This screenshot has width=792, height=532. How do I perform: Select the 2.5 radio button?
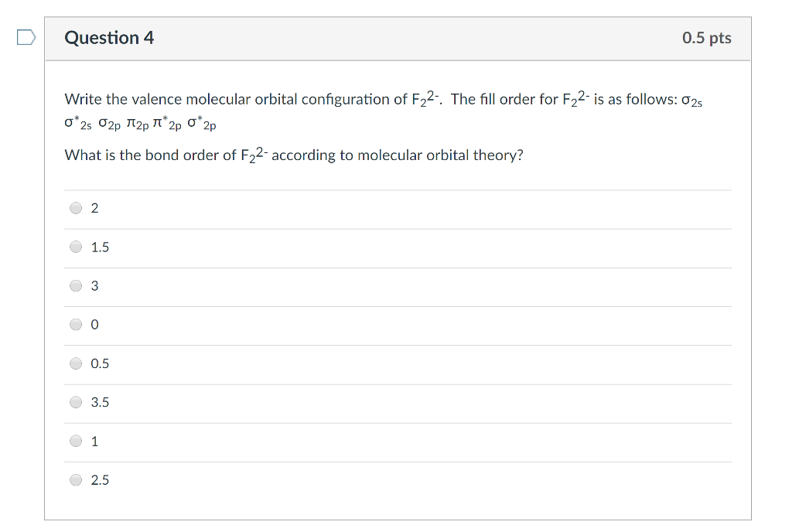click(x=76, y=480)
